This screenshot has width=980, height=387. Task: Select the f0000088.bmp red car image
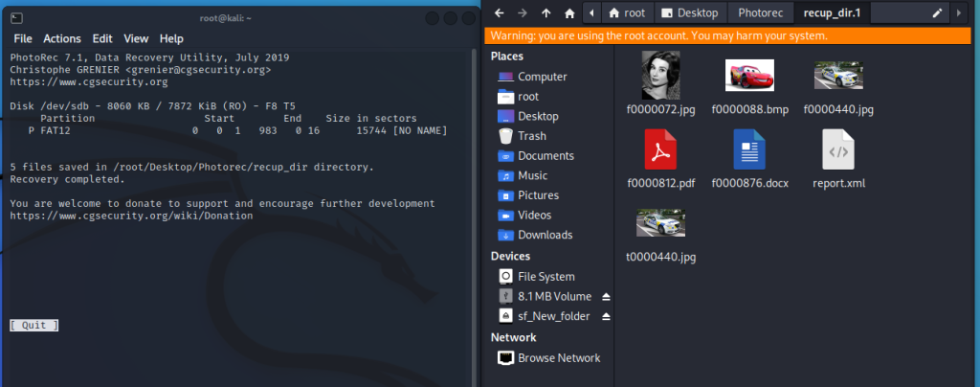click(749, 75)
